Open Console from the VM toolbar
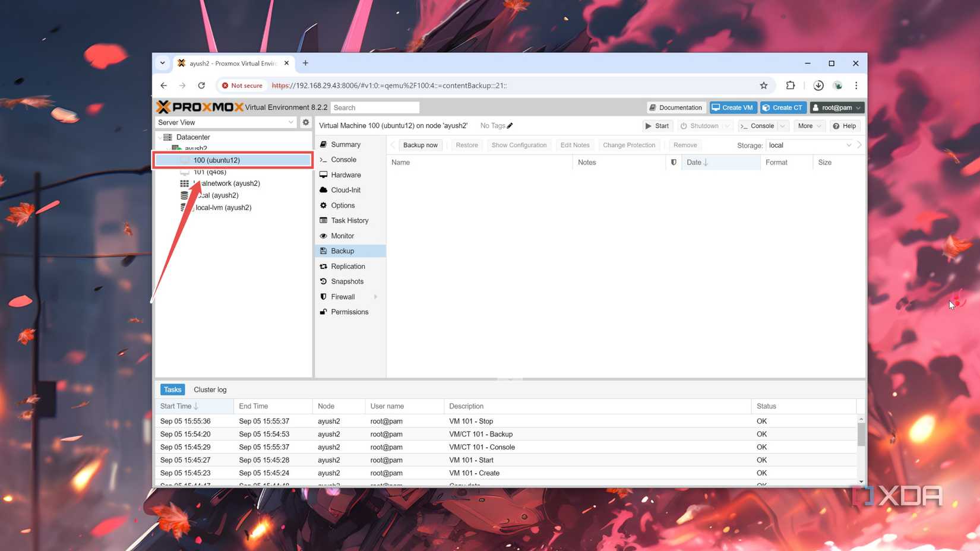The height and width of the screenshot is (551, 980). [x=757, y=126]
